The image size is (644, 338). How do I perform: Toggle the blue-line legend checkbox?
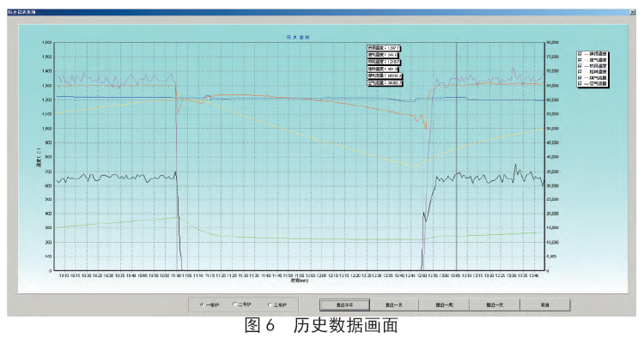580,66
